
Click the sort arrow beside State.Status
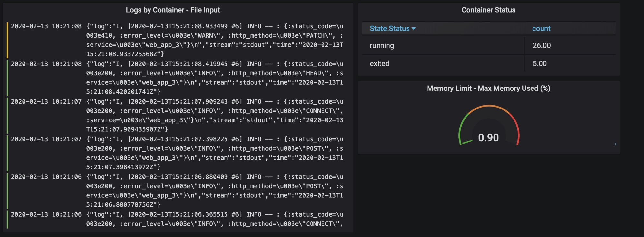coord(414,29)
